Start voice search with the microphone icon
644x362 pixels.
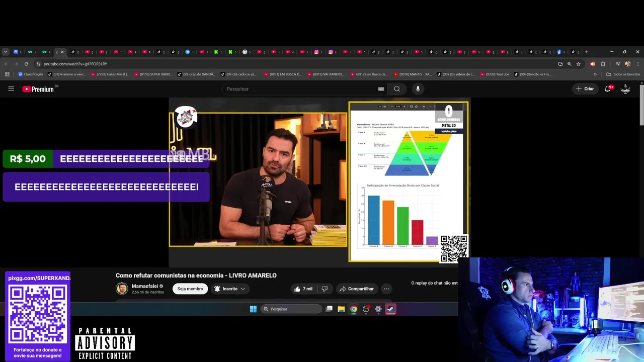click(418, 89)
